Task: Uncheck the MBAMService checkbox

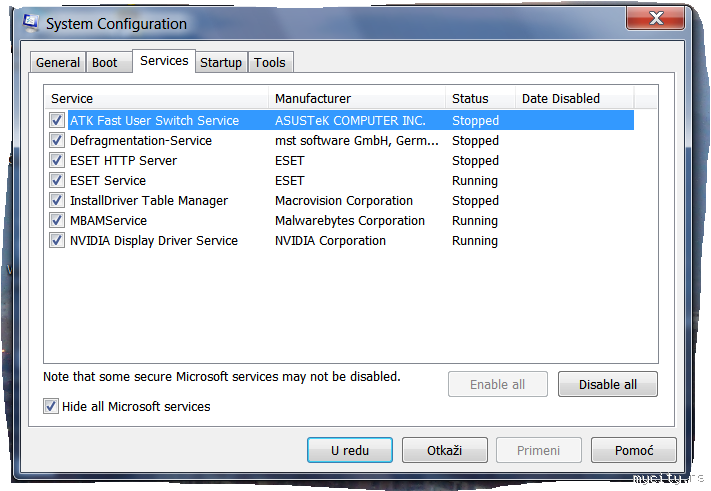Action: 57,221
